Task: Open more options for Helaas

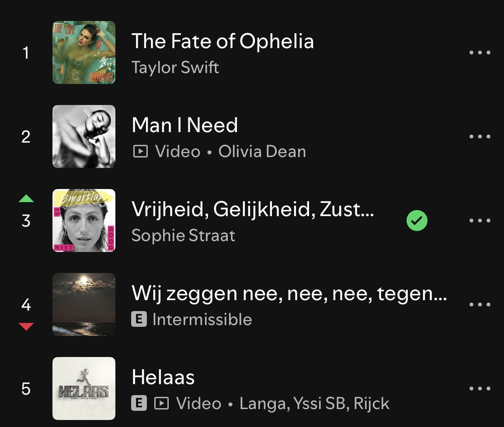Action: (480, 388)
